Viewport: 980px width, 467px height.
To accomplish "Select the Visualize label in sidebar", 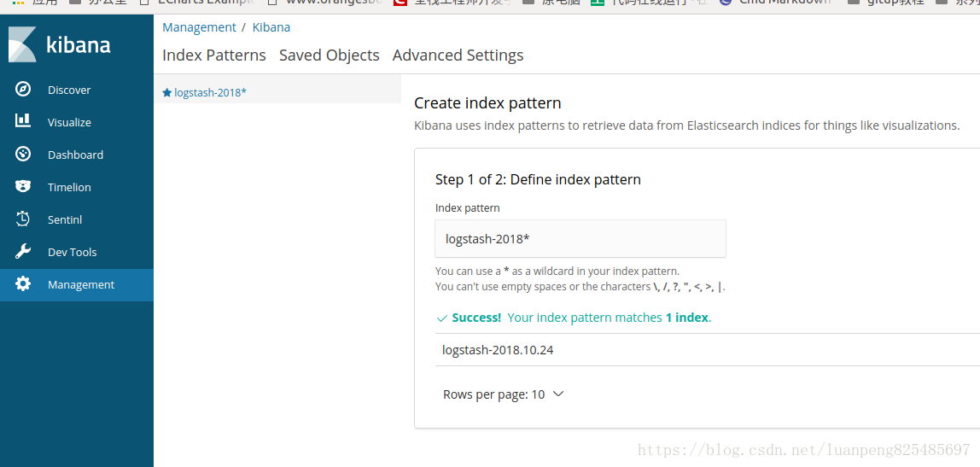I will [69, 123].
